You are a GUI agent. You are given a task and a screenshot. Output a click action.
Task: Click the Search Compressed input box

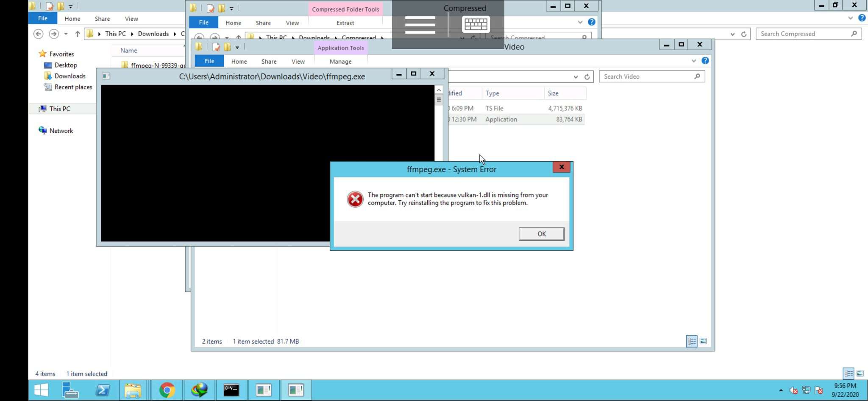pyautogui.click(x=809, y=34)
